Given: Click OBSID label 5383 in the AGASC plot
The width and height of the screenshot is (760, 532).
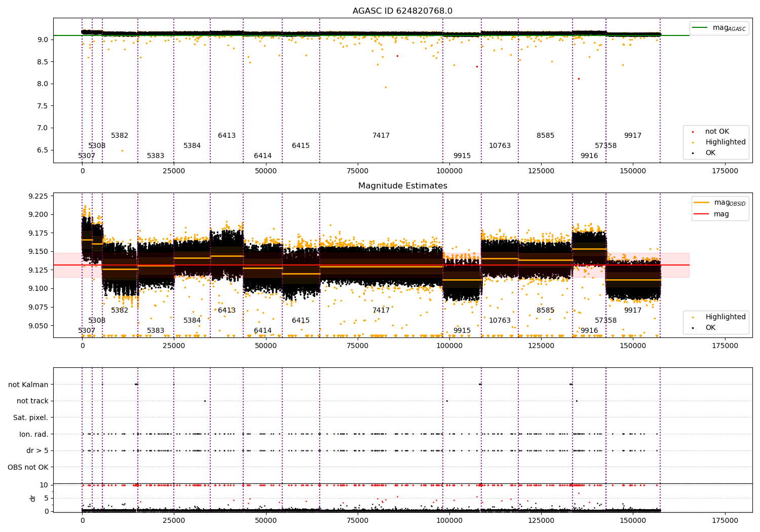Looking at the screenshot, I should (156, 156).
